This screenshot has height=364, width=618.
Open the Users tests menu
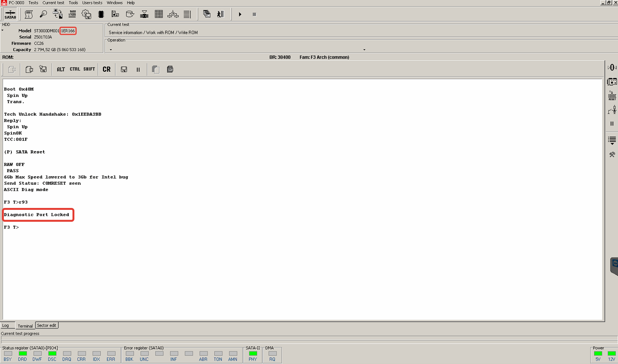[x=92, y=3]
